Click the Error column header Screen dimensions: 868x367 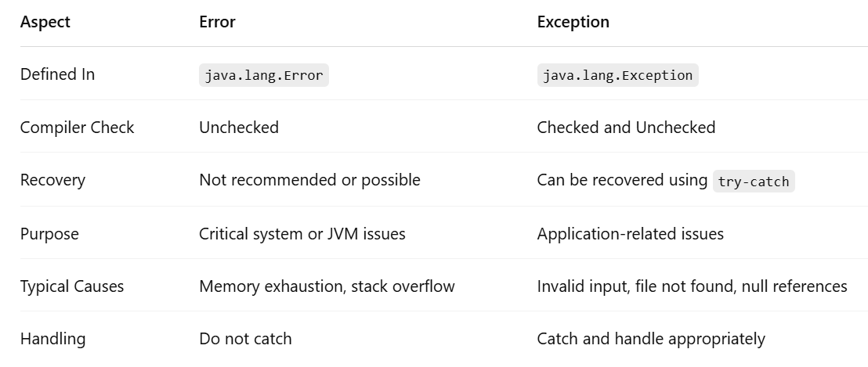pyautogui.click(x=217, y=22)
